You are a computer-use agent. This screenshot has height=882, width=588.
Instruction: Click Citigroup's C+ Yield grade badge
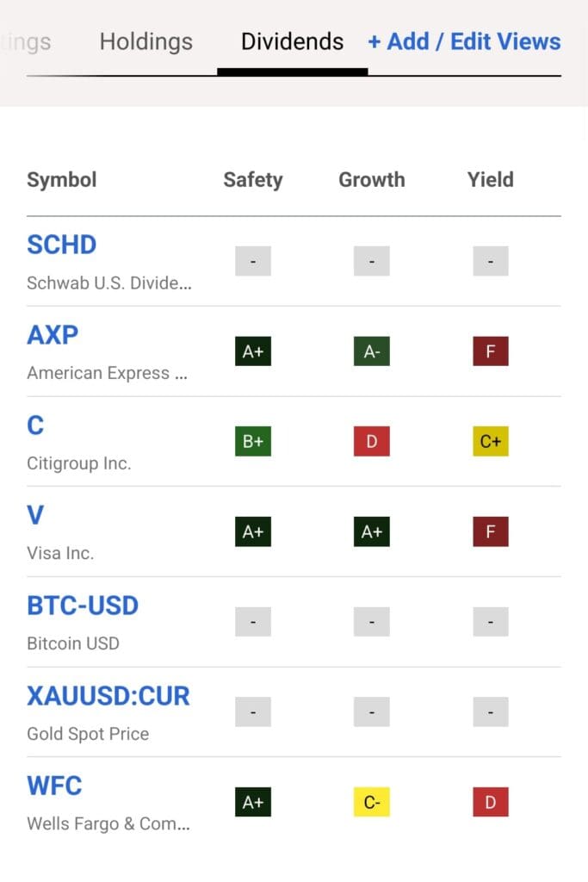491,442
